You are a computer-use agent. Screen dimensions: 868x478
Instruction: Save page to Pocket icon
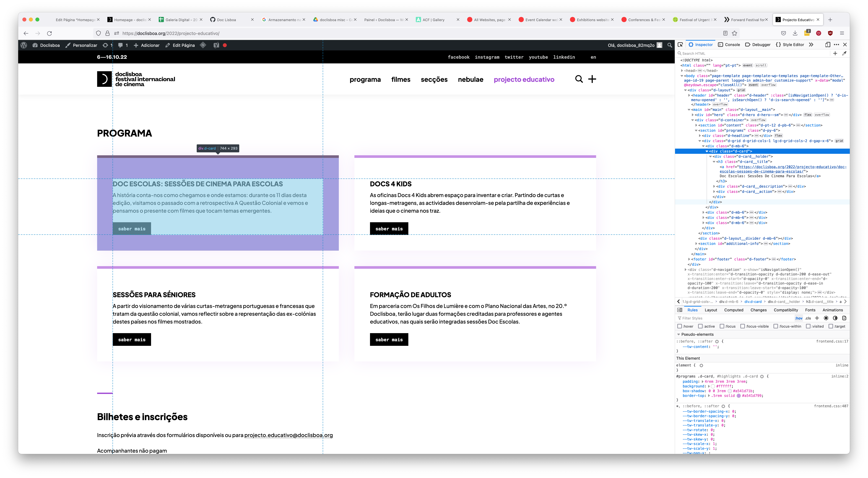click(x=783, y=33)
